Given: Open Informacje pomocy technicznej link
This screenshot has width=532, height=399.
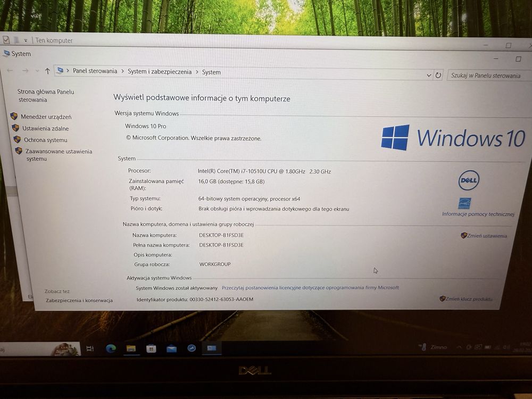Looking at the screenshot, I should 478,214.
